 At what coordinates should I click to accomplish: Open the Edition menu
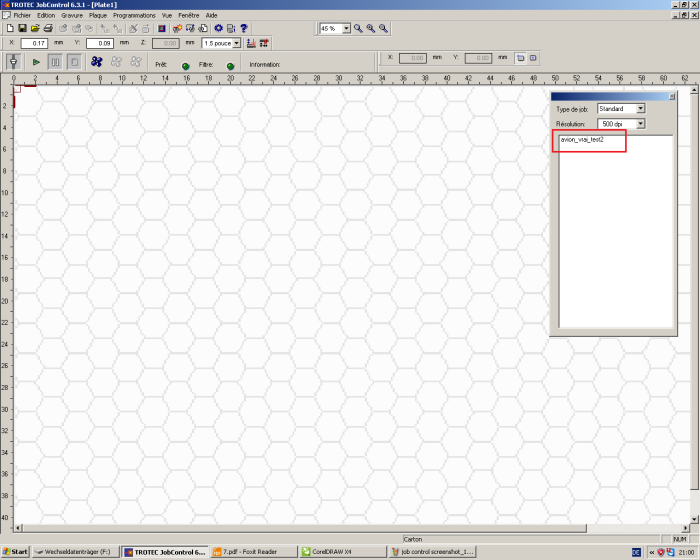click(46, 15)
